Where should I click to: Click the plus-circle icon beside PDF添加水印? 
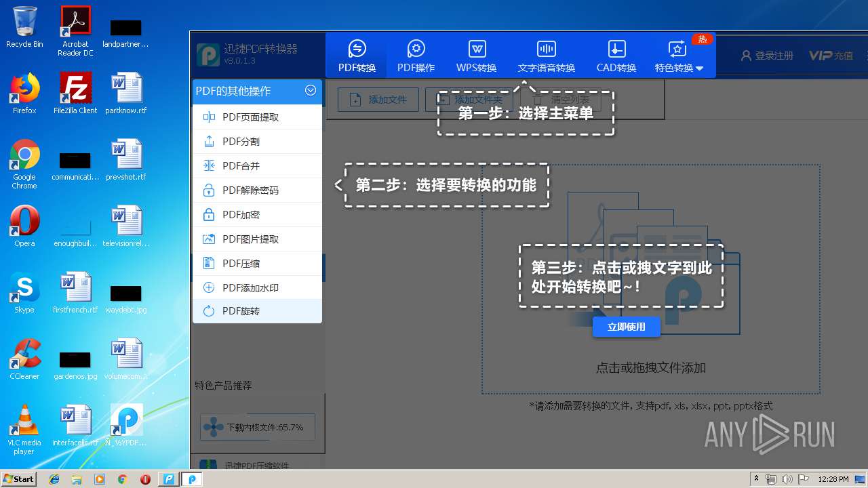click(209, 288)
